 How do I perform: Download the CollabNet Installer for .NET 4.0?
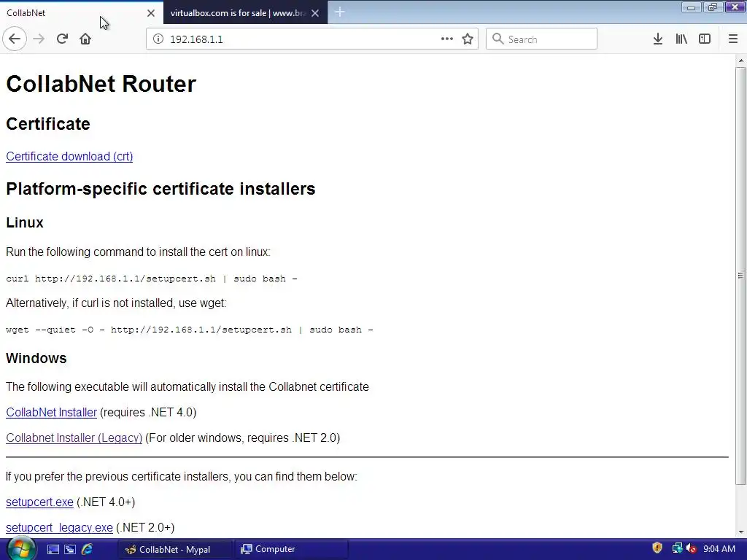[52, 413]
